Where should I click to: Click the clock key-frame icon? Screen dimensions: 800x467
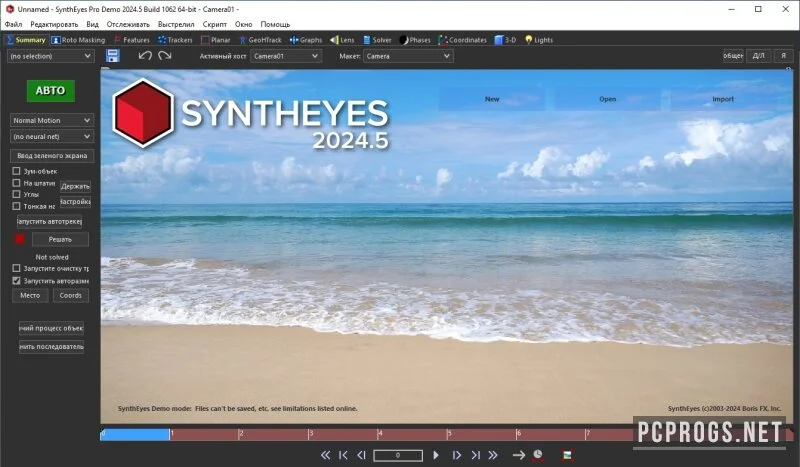click(x=538, y=455)
